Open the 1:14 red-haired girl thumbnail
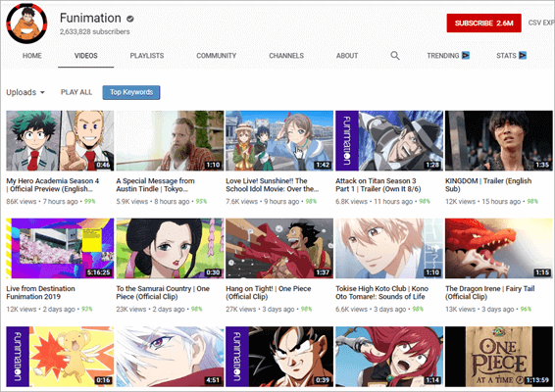Screen dimensions: 555x392 389,357
